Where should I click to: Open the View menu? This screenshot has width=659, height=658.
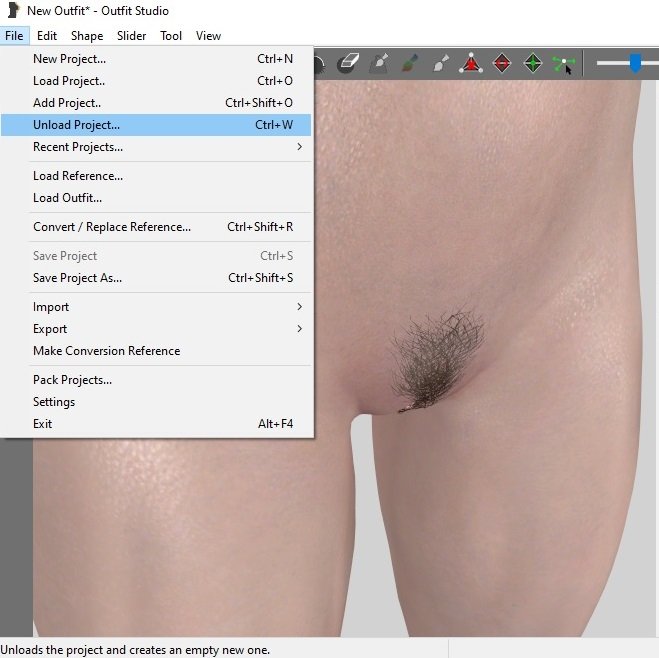[208, 36]
